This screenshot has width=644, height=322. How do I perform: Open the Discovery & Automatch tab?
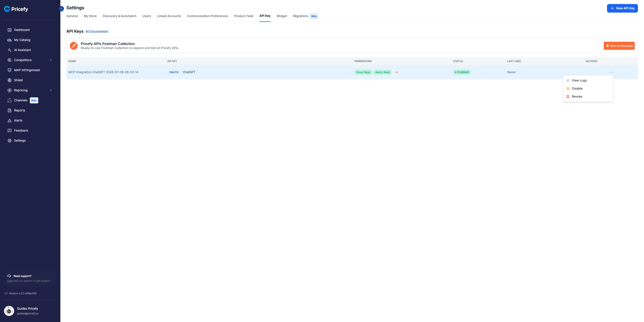click(x=119, y=16)
